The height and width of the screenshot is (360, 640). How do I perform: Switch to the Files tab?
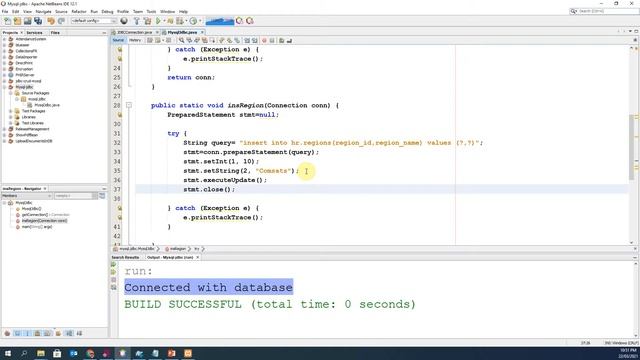(55, 33)
